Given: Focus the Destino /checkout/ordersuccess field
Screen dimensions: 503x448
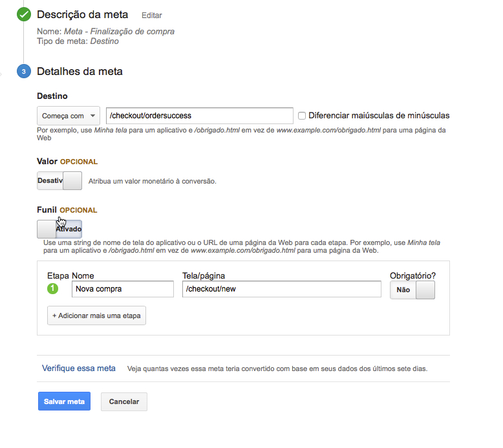Looking at the screenshot, I should tap(200, 116).
